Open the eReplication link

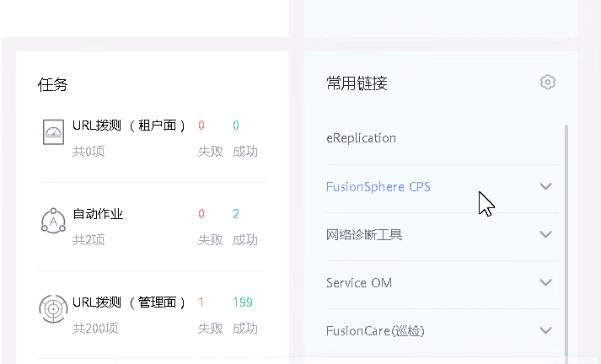click(361, 138)
